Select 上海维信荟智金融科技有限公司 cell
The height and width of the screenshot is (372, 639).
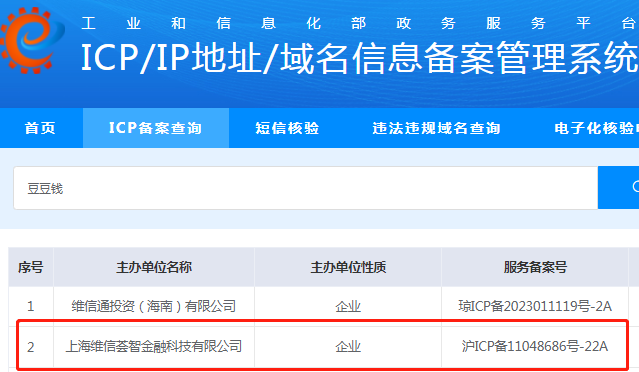[x=154, y=347]
